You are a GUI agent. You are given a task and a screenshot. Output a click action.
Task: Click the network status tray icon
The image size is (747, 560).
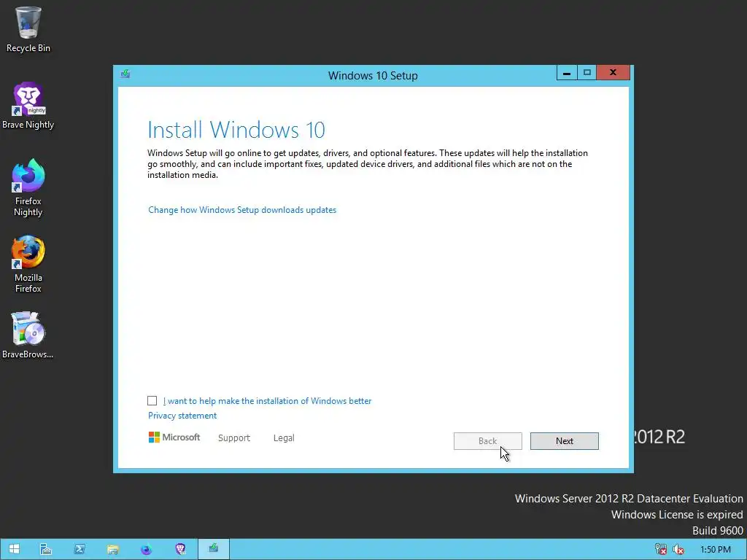(x=660, y=549)
